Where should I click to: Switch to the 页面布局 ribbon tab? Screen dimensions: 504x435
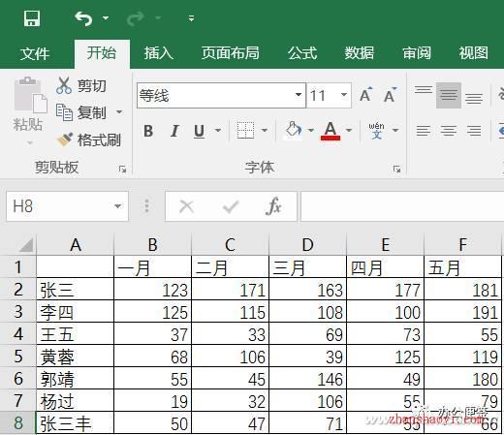[231, 53]
